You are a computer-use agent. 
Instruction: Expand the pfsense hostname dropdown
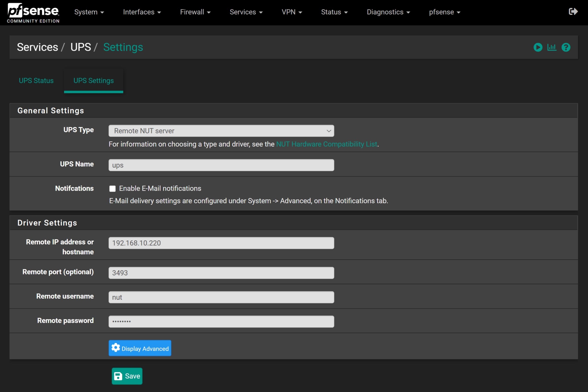tap(444, 12)
